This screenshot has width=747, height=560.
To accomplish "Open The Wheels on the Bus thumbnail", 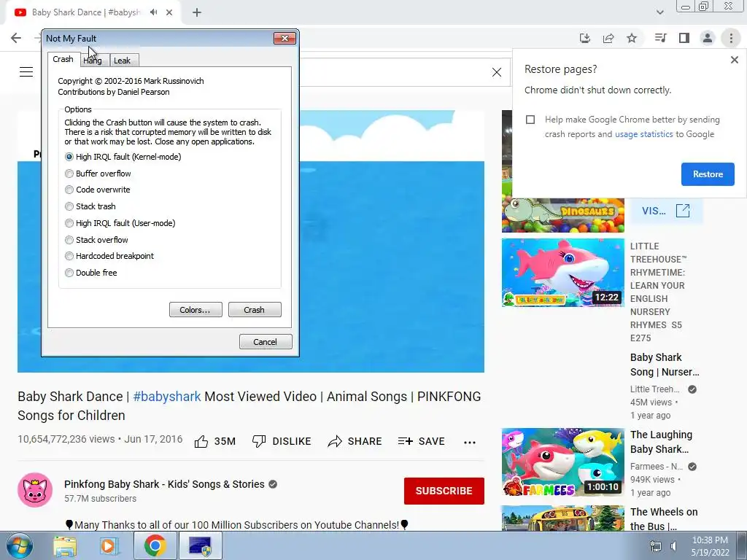I will click(563, 518).
